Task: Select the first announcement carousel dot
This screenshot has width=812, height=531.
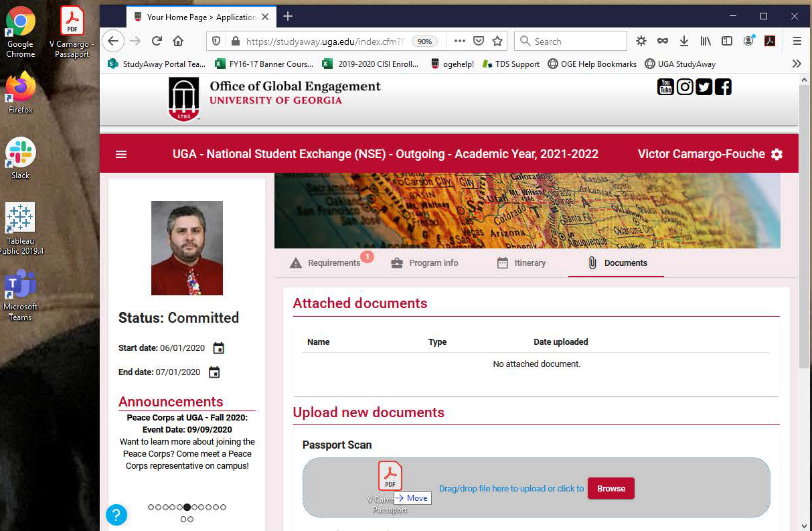Action: pyautogui.click(x=151, y=507)
